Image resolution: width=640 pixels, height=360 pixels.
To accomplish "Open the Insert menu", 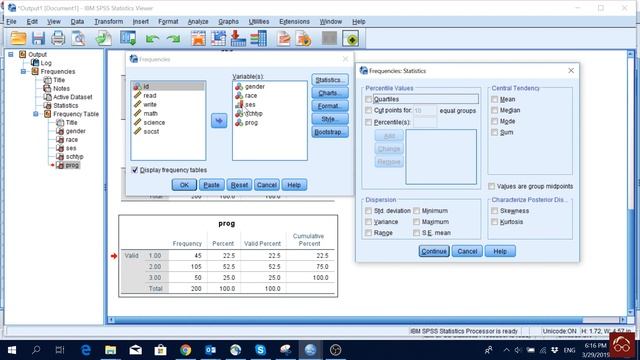I will pyautogui.click(x=140, y=22).
